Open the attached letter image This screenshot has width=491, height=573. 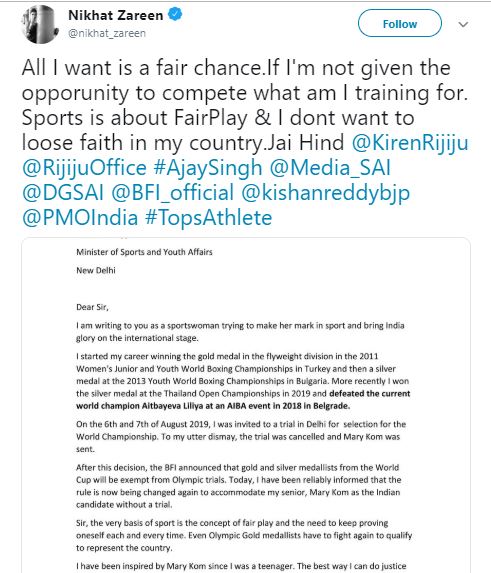tap(246, 405)
